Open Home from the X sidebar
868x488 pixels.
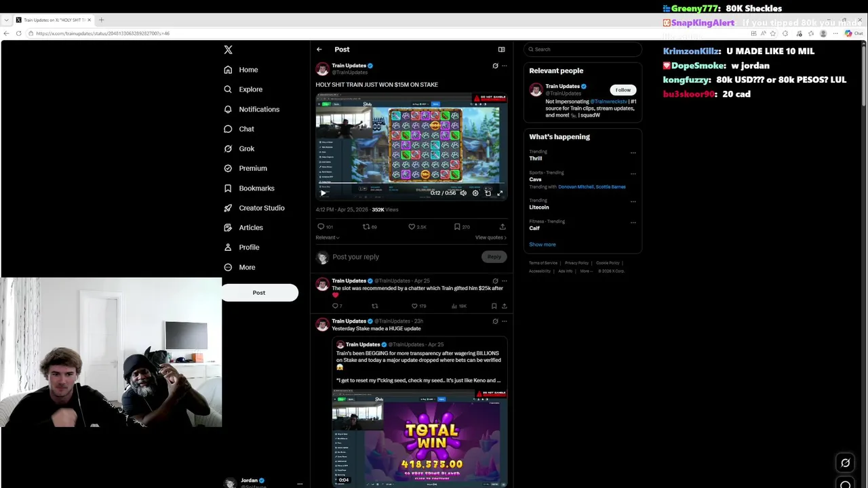pyautogui.click(x=241, y=70)
